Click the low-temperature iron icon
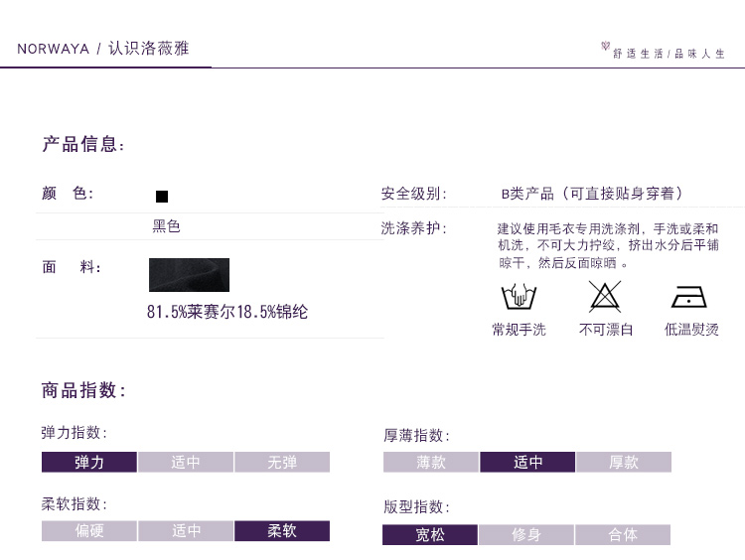Image resolution: width=745 pixels, height=560 pixels. click(x=689, y=297)
